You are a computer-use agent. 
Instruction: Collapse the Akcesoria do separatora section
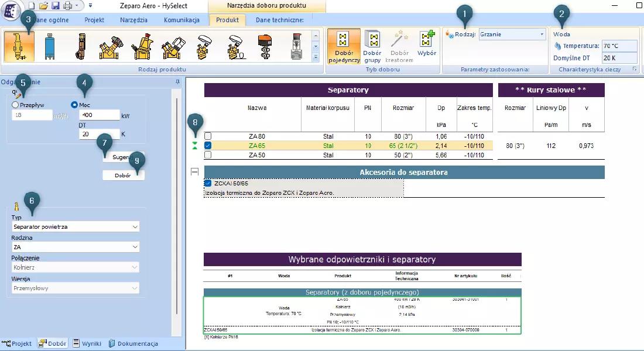(x=195, y=172)
